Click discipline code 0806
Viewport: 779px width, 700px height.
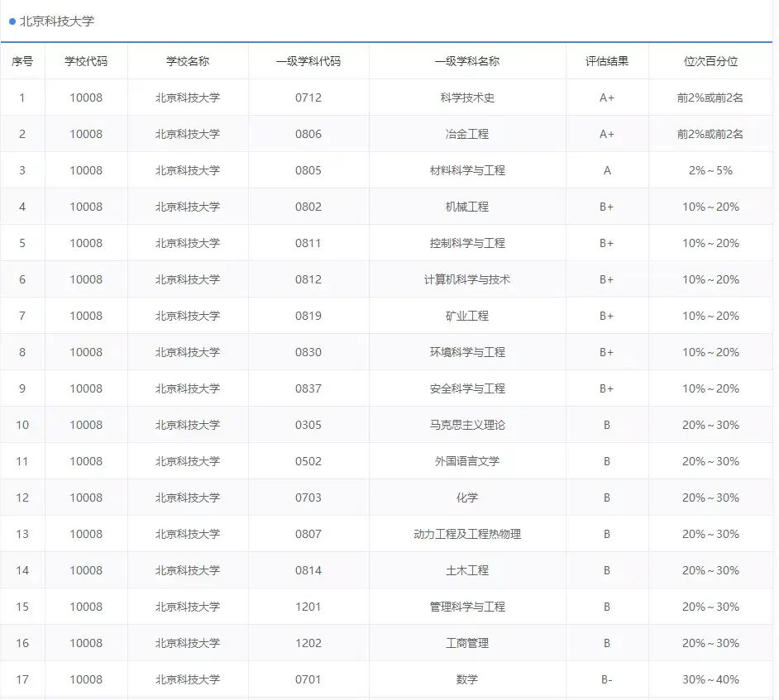(308, 134)
